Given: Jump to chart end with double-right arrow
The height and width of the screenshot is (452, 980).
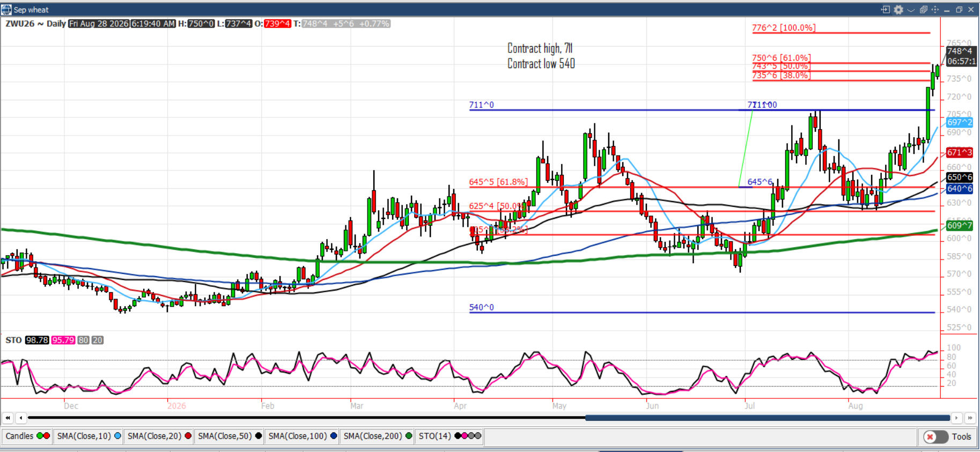Looking at the screenshot, I should click(x=970, y=418).
